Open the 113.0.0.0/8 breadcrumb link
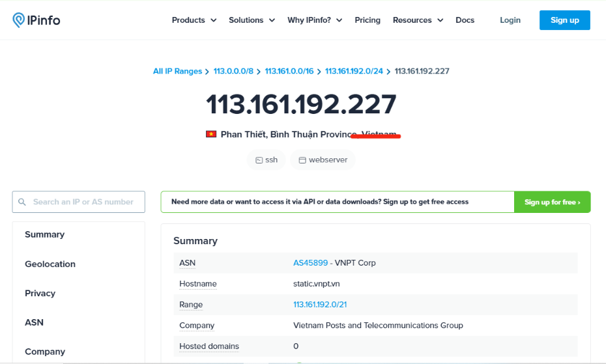The width and height of the screenshot is (606, 364). click(233, 71)
